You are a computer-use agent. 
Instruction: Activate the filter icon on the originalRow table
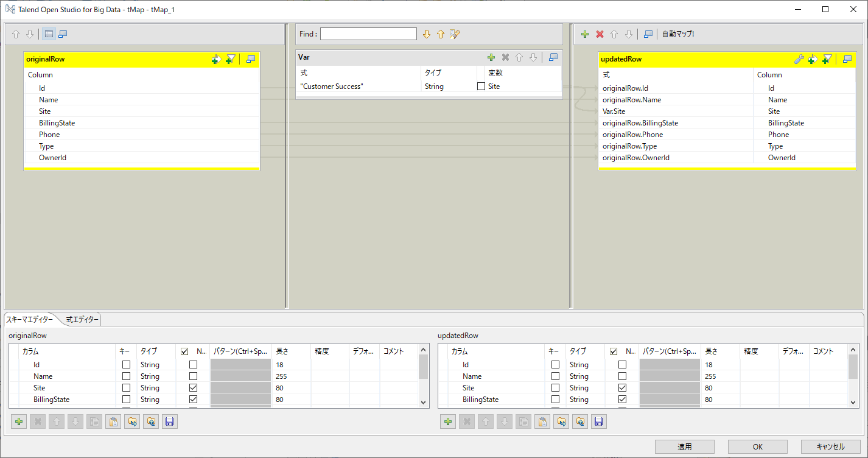(231, 59)
